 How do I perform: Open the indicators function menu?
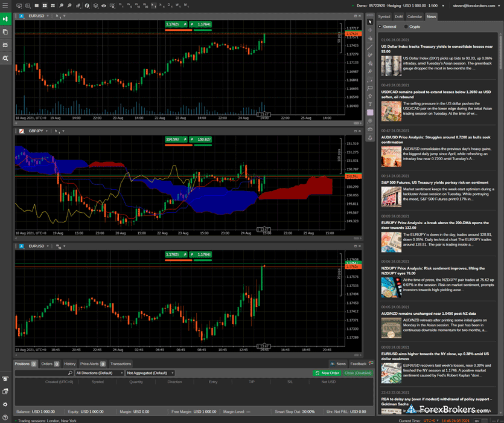click(x=87, y=6)
